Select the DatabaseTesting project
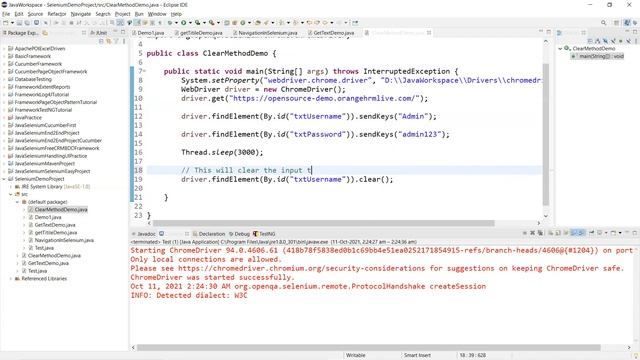This screenshot has width=640, height=360. [x=33, y=79]
